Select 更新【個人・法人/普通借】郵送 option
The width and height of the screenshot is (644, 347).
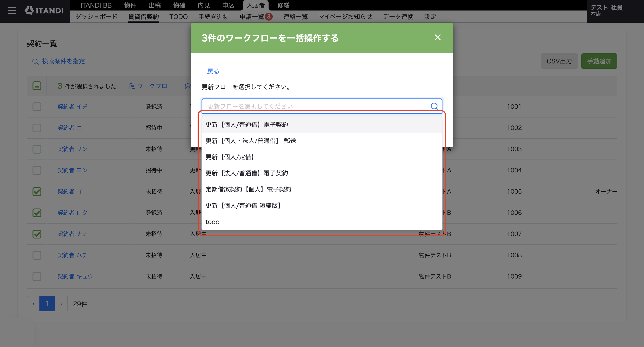pyautogui.click(x=322, y=141)
